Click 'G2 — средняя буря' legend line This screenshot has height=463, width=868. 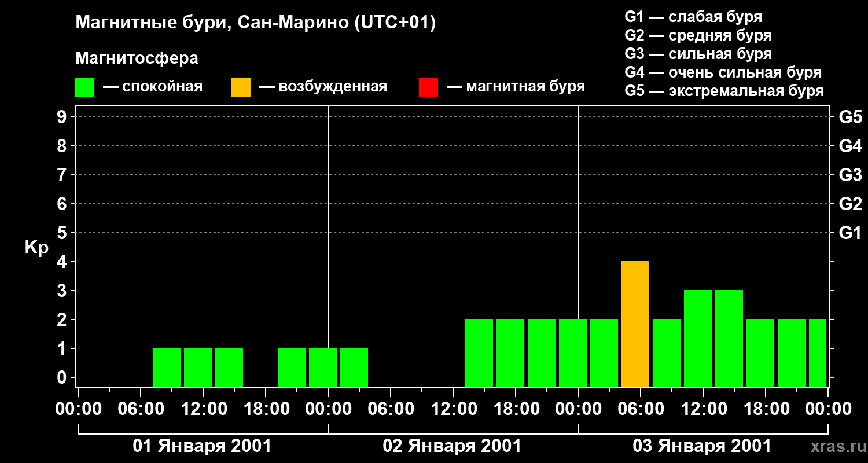pyautogui.click(x=698, y=35)
